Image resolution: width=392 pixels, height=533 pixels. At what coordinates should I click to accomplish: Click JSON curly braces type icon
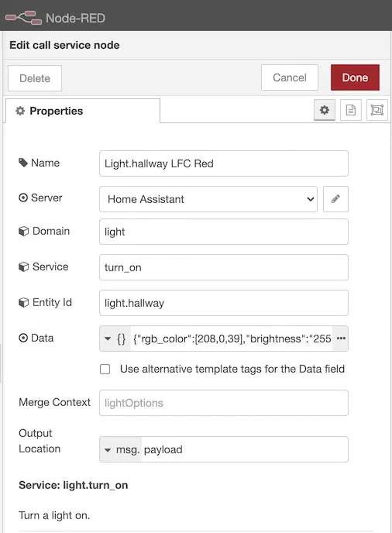pyautogui.click(x=121, y=339)
